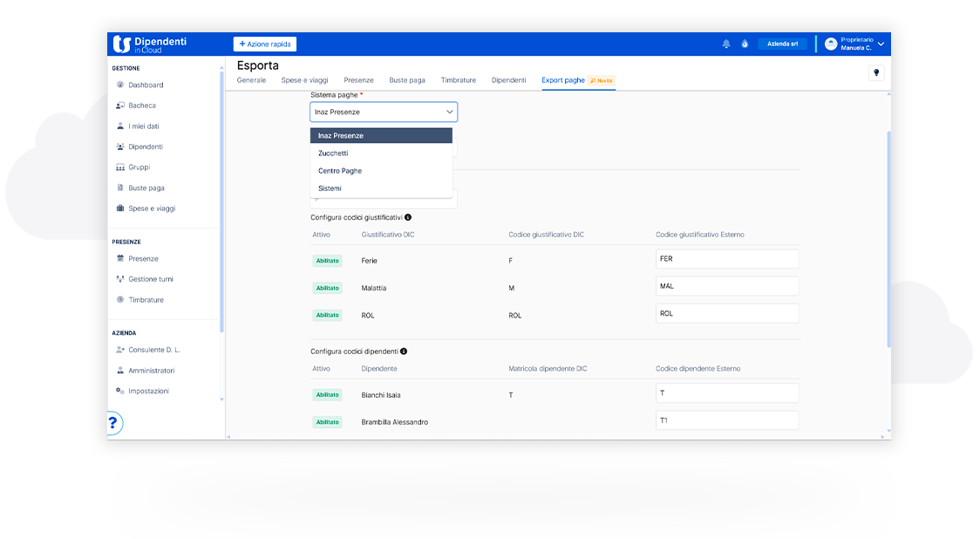
Task: Click the Azione rapida button
Action: [x=265, y=44]
